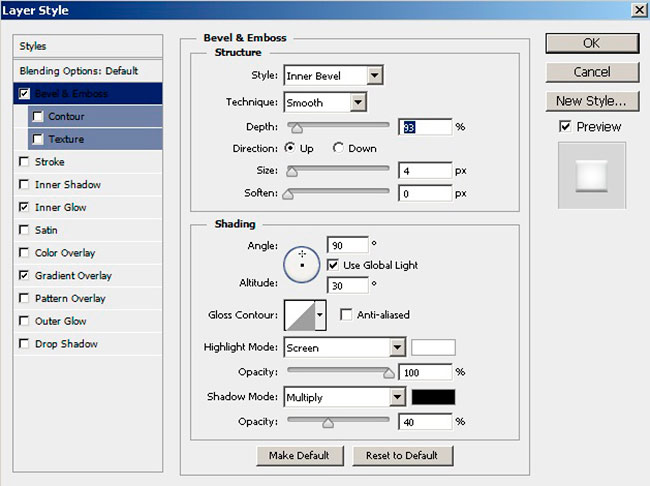The width and height of the screenshot is (650, 486).
Task: Click the Shadow Opacity value field
Action: pyautogui.click(x=425, y=422)
